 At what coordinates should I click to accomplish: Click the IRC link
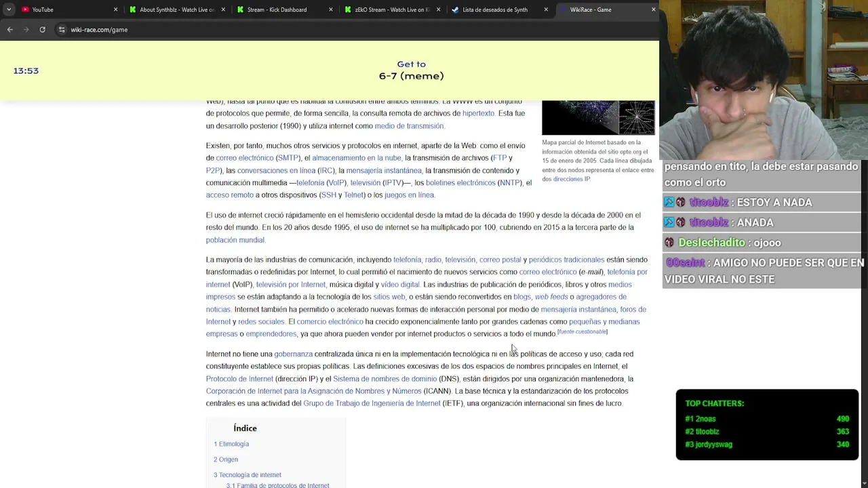tap(326, 171)
